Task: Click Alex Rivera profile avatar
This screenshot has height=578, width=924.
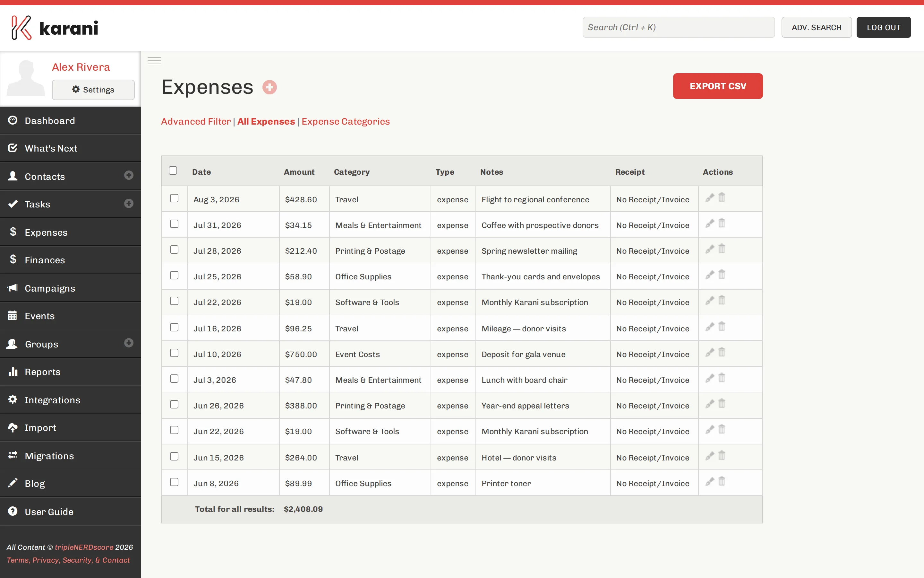Action: pyautogui.click(x=26, y=78)
